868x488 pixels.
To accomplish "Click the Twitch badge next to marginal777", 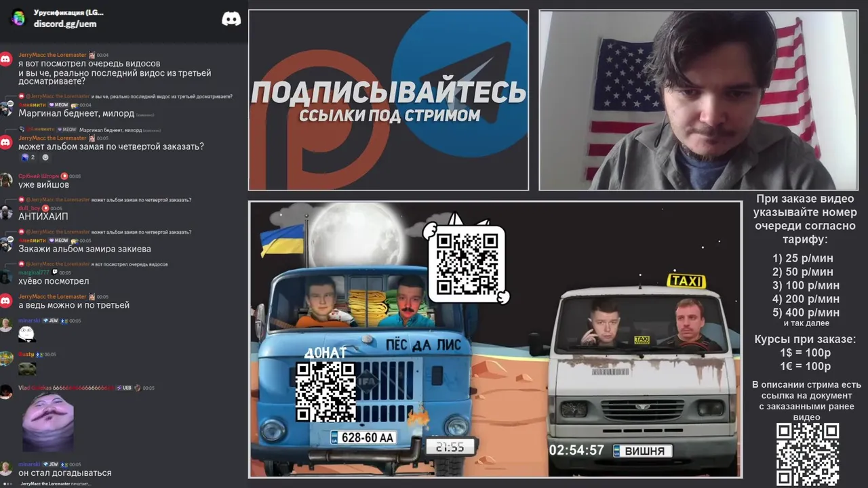I will 56,272.
